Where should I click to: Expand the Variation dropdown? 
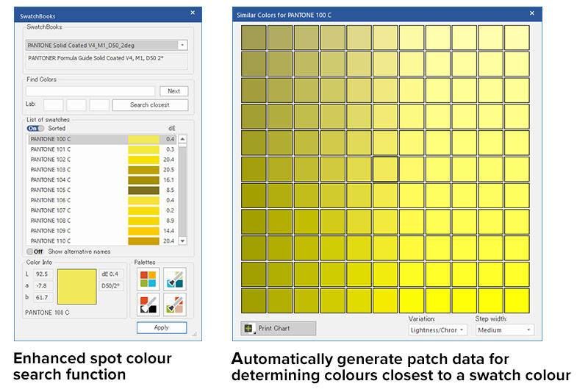point(437,330)
